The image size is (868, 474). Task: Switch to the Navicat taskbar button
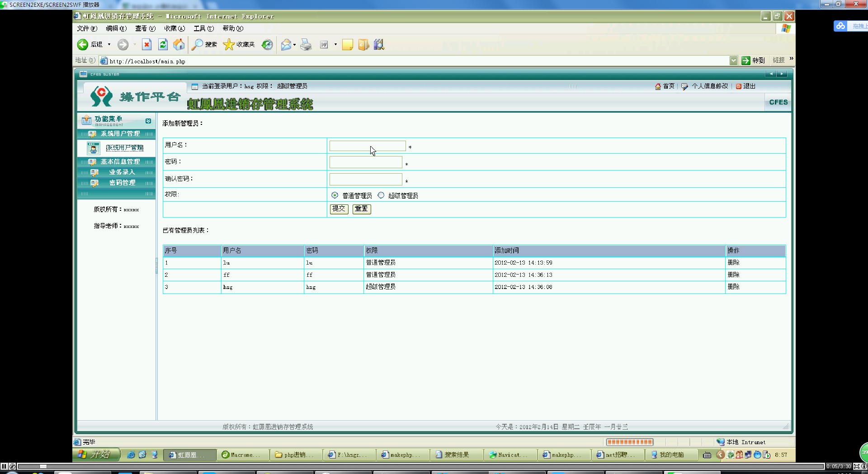coord(510,455)
